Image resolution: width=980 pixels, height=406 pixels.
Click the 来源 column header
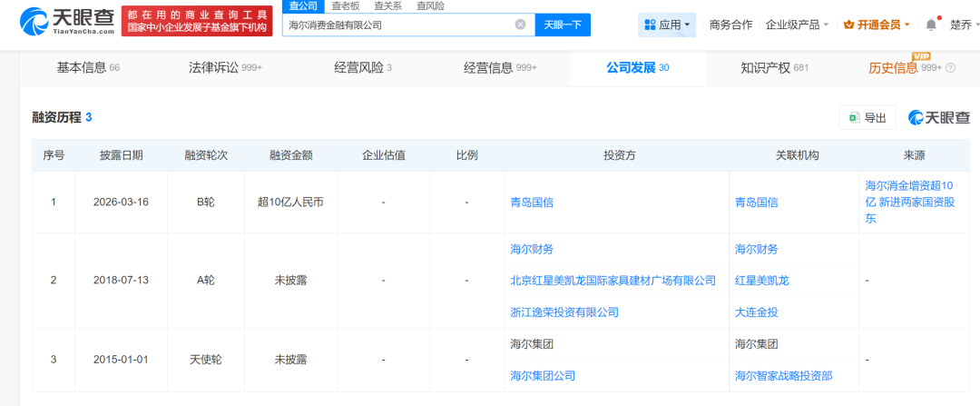click(x=915, y=155)
